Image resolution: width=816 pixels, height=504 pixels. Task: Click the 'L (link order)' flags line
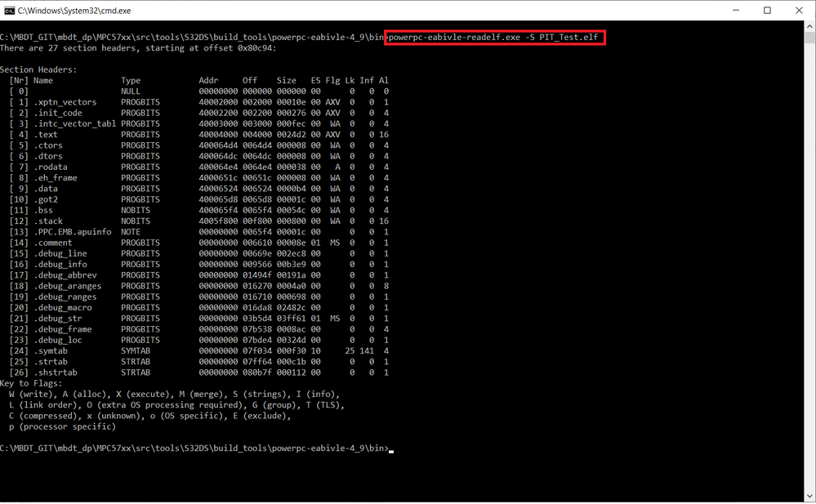(x=176, y=405)
